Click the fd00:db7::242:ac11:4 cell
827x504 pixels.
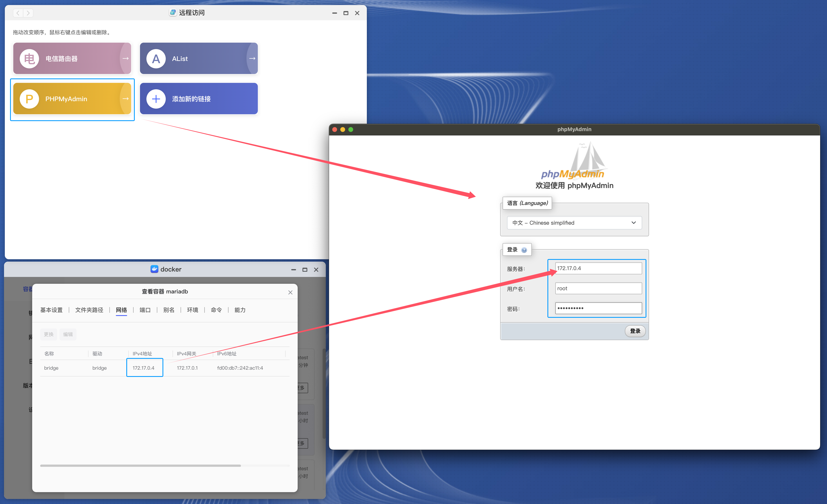[x=240, y=368]
